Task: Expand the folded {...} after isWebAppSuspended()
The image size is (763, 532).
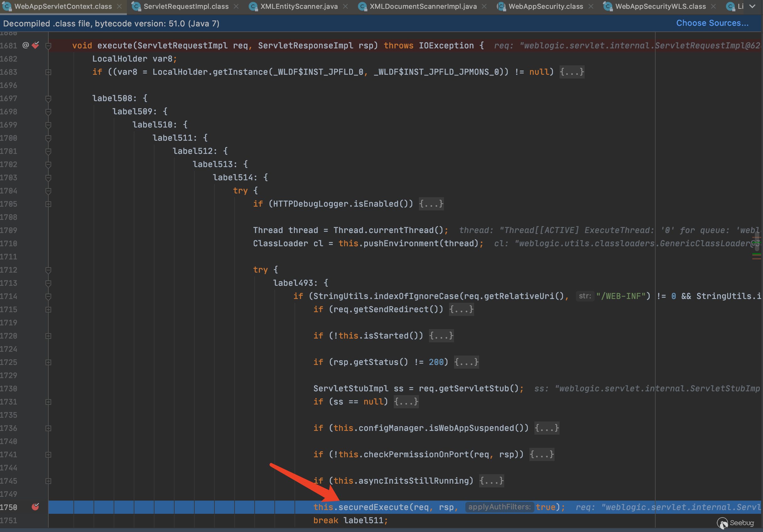Action: tap(546, 428)
